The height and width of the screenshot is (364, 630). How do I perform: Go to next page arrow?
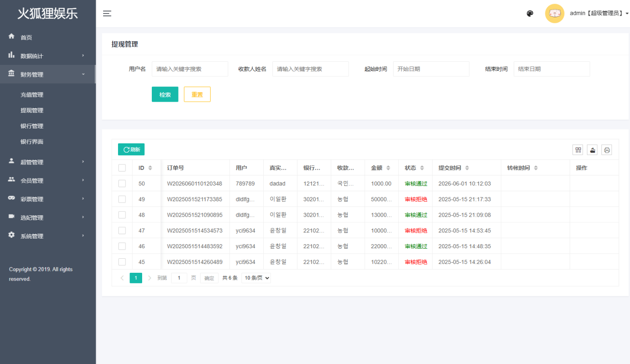pos(150,278)
